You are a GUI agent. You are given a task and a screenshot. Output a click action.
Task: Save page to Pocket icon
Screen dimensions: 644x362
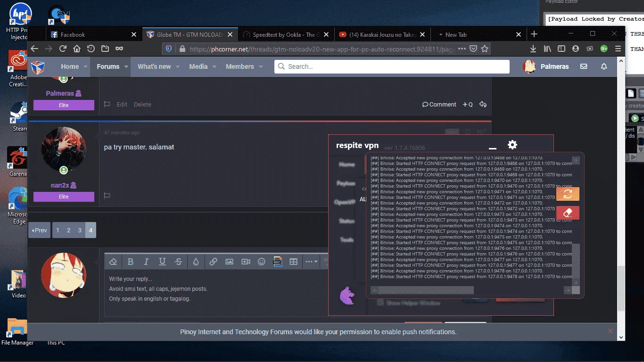pyautogui.click(x=474, y=49)
